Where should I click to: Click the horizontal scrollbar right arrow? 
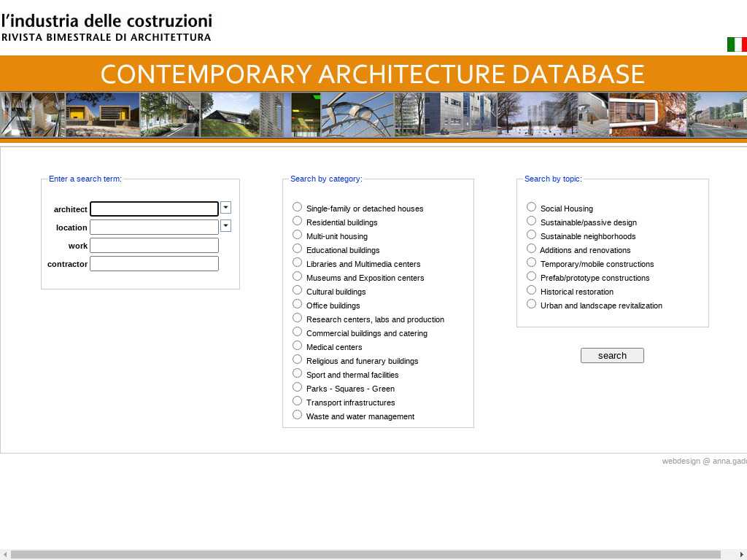(x=742, y=555)
